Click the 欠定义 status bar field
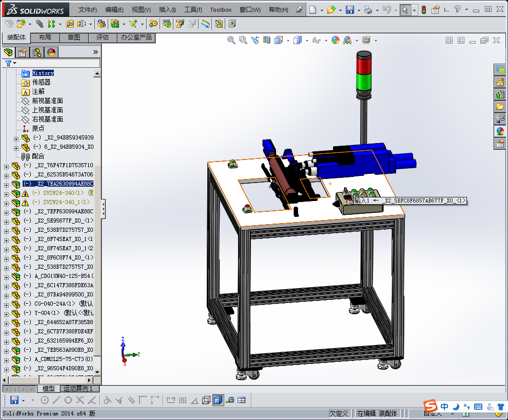 coord(339,413)
